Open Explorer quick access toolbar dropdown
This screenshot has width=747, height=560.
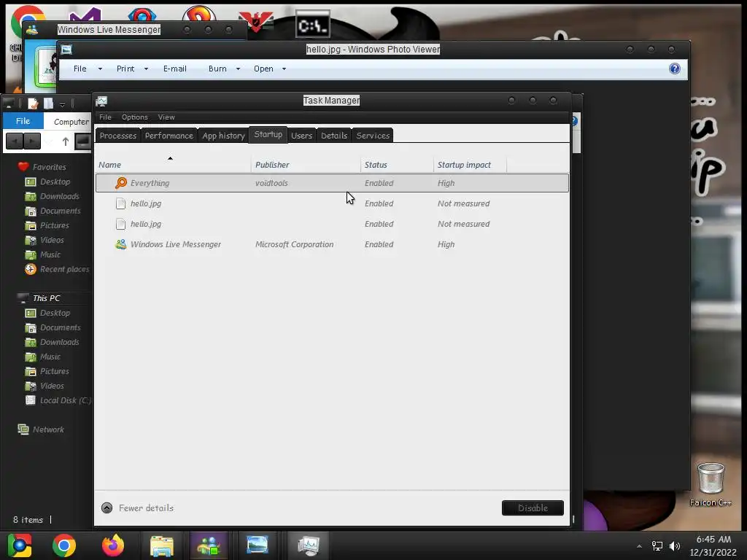pos(63,104)
